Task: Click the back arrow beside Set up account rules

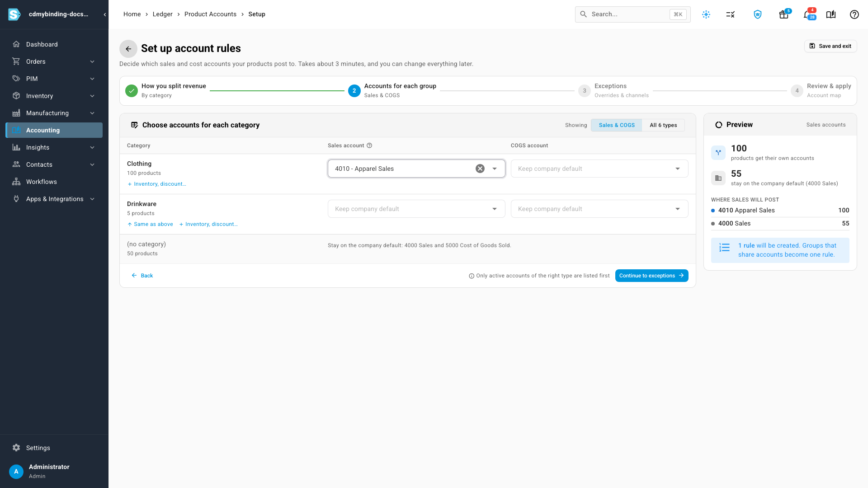Action: point(128,49)
